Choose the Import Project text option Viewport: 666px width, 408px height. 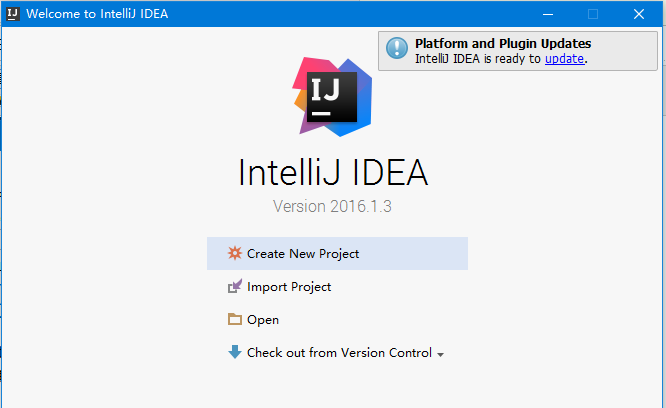coord(289,287)
